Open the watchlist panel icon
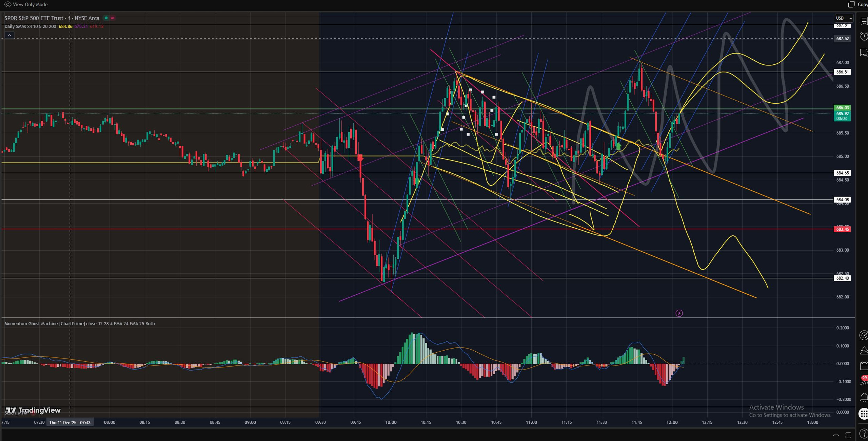The width and height of the screenshot is (868, 441). [864, 21]
